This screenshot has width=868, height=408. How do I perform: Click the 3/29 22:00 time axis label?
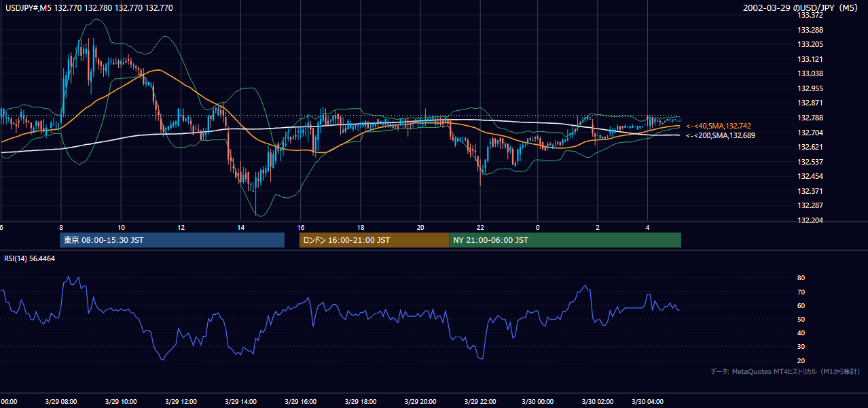[x=480, y=402]
